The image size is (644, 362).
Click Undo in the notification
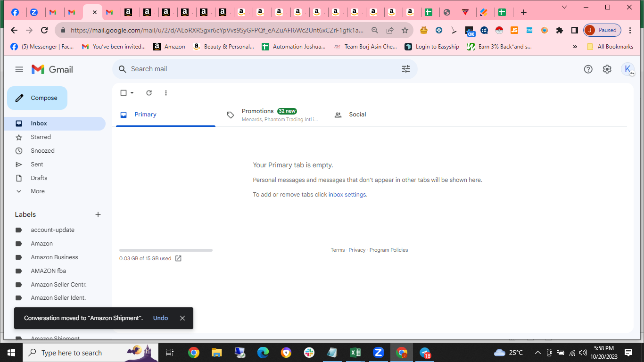coord(160,318)
